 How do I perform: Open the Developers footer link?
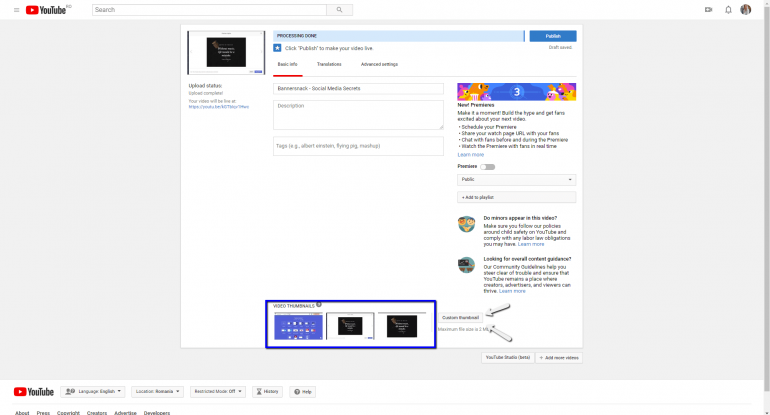(157, 413)
